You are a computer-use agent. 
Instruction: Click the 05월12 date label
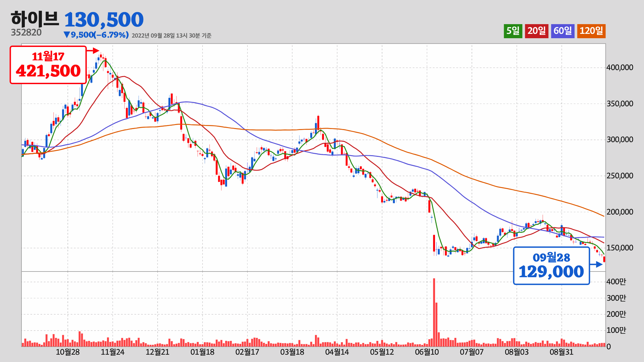pyautogui.click(x=382, y=352)
